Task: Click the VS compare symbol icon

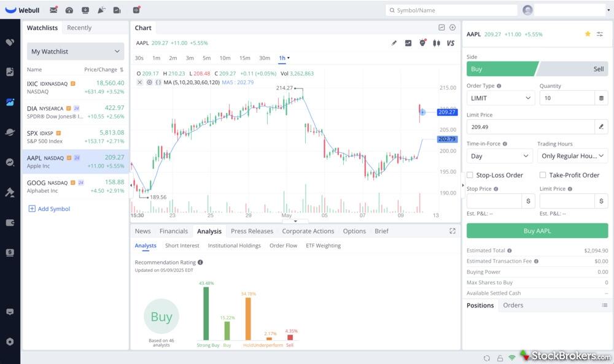Action: coord(451,43)
